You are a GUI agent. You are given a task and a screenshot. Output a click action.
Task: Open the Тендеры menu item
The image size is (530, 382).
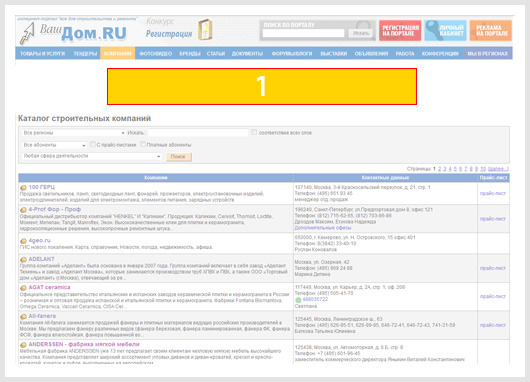pyautogui.click(x=85, y=53)
